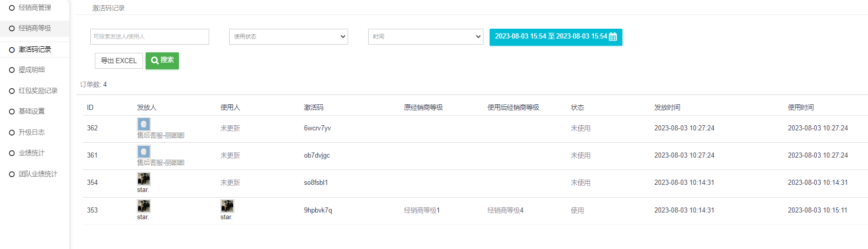Go to 提成明细 menu item
The image size is (868, 249).
point(31,70)
